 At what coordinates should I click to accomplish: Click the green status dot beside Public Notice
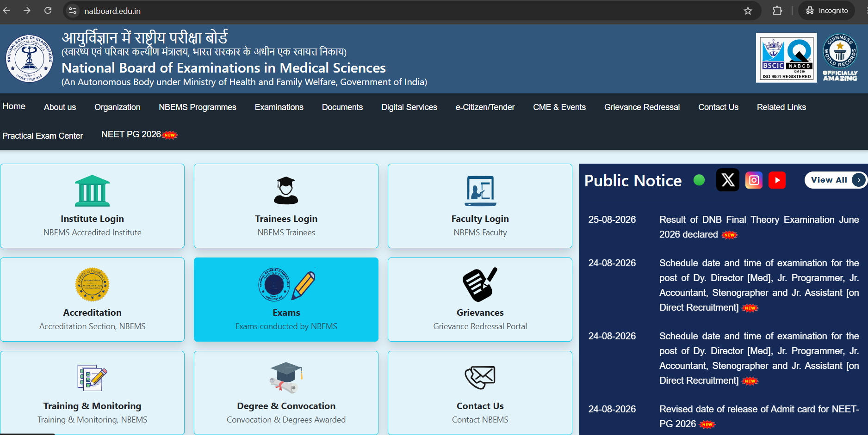pyautogui.click(x=699, y=180)
